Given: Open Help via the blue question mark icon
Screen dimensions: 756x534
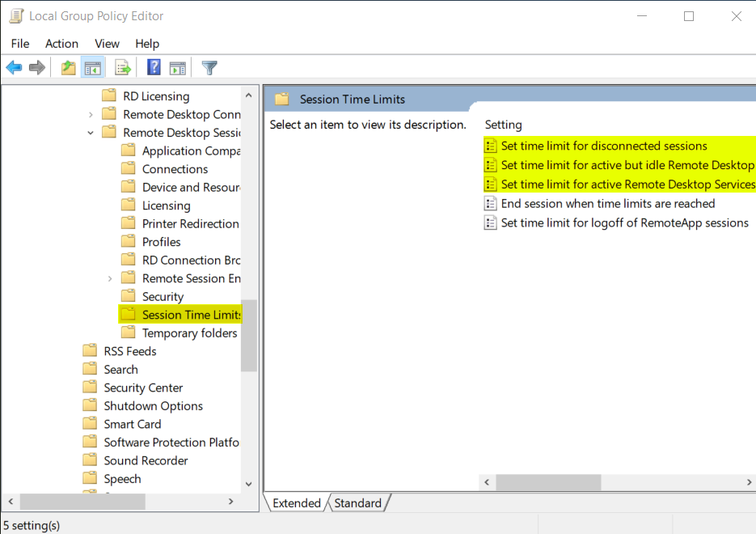Looking at the screenshot, I should coord(154,68).
